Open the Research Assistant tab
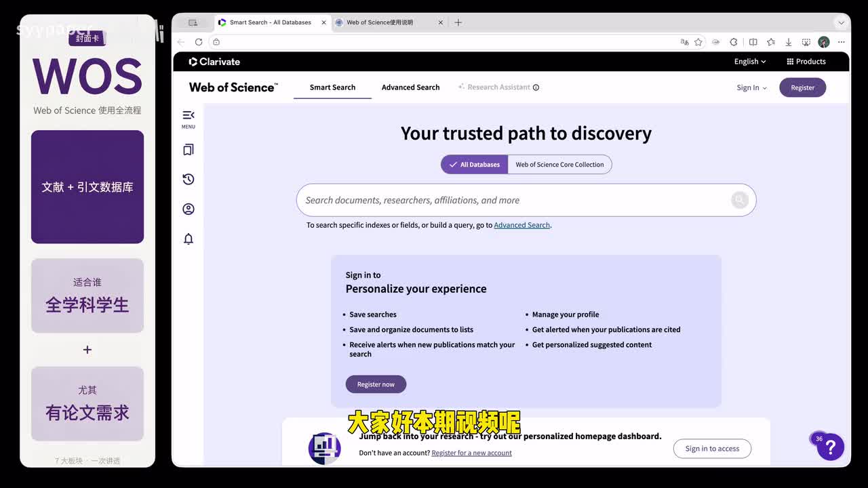The image size is (868, 488). [x=494, y=87]
